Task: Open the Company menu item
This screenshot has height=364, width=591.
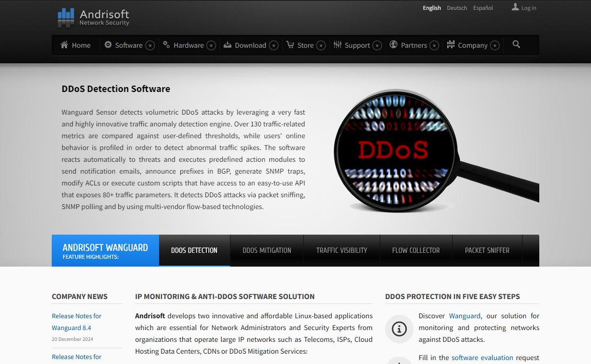Action: [x=472, y=45]
